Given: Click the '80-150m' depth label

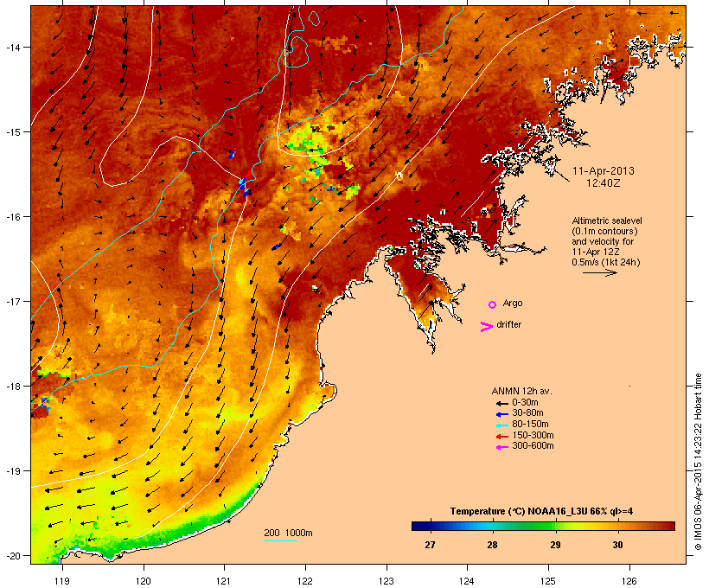Looking at the screenshot, I should 530,425.
